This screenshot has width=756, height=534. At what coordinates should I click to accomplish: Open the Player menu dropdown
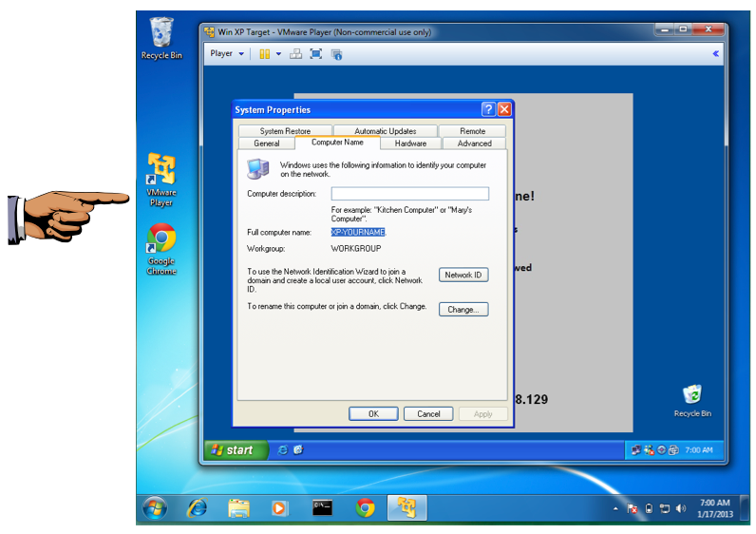[x=227, y=53]
